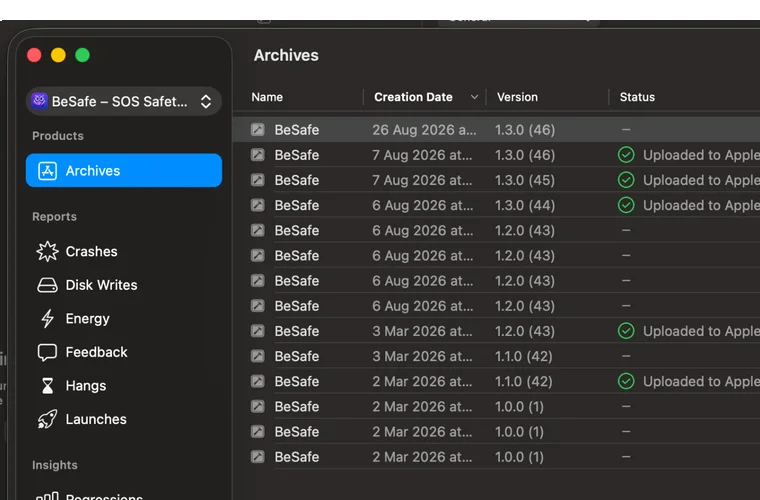Click the Energy lightning bolt icon
Screen dimensions: 760x500
pyautogui.click(x=48, y=318)
